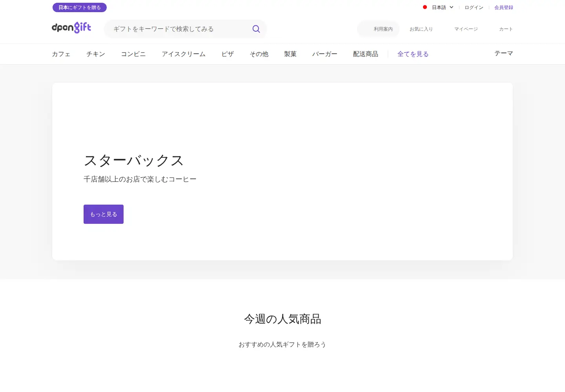Go to お気に入り favorites
Viewport: 565px width, 392px height.
(421, 29)
